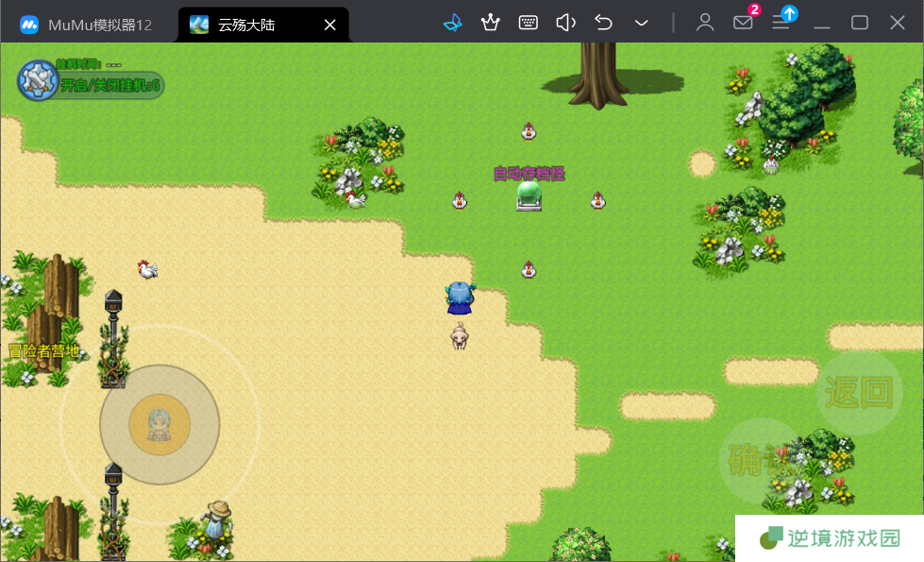The height and width of the screenshot is (562, 924).
Task: Open the hamburger menu with update badge
Action: coord(781,23)
